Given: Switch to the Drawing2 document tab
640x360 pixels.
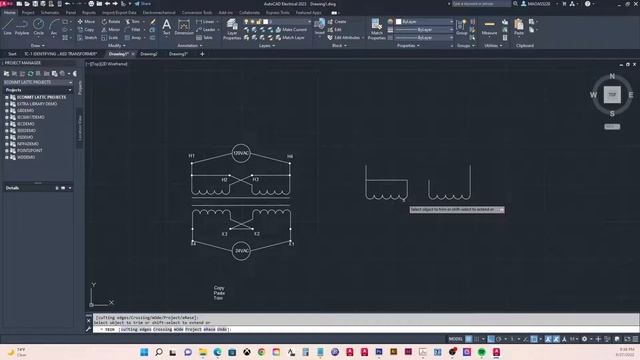Looking at the screenshot, I should click(x=149, y=54).
